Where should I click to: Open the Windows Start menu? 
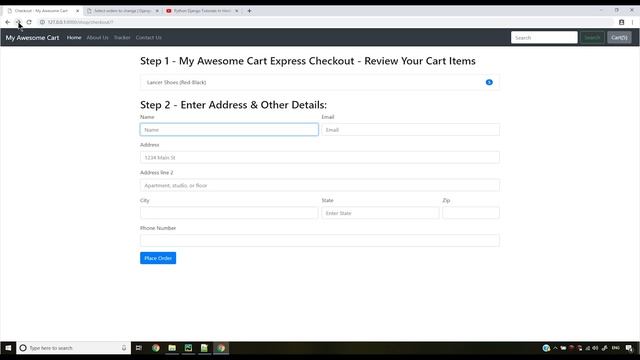tap(8, 348)
